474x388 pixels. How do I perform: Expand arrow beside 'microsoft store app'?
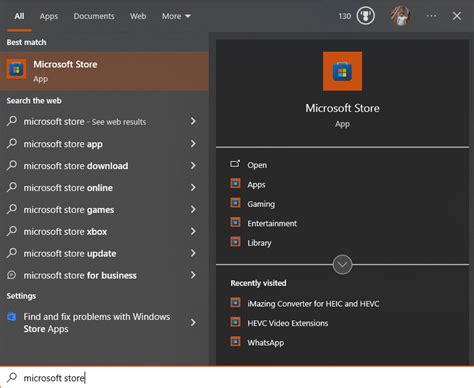click(193, 144)
